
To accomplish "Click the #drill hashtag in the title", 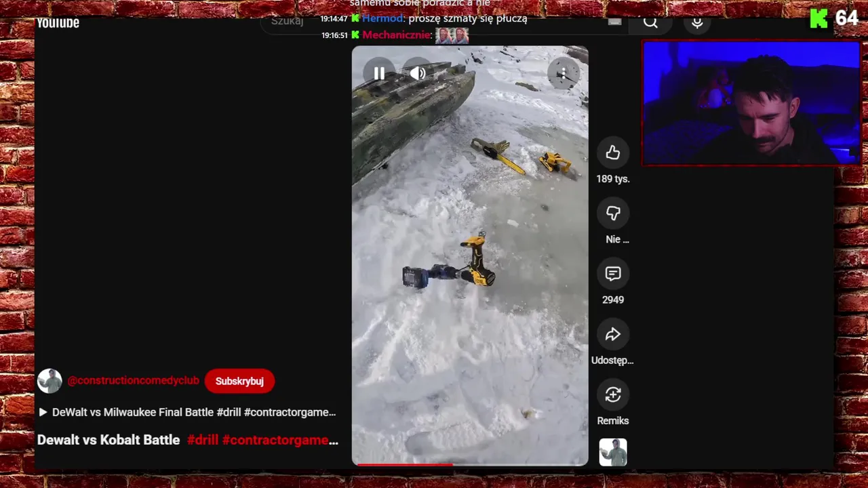I will (x=203, y=440).
